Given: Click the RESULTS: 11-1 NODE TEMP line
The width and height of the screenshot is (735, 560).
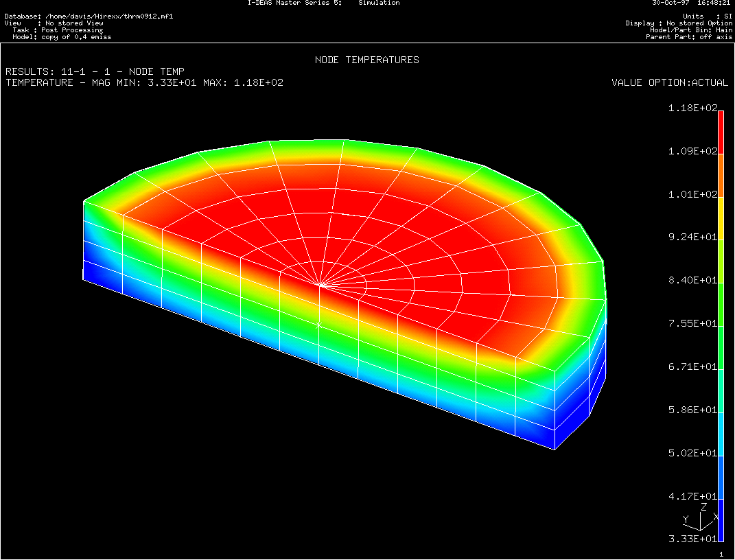Looking at the screenshot, I should [x=95, y=71].
